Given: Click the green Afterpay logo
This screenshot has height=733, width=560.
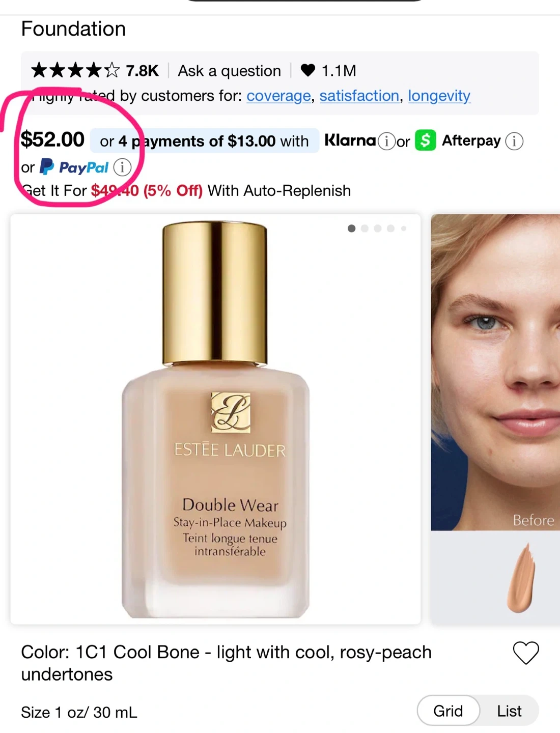Looking at the screenshot, I should coord(426,140).
